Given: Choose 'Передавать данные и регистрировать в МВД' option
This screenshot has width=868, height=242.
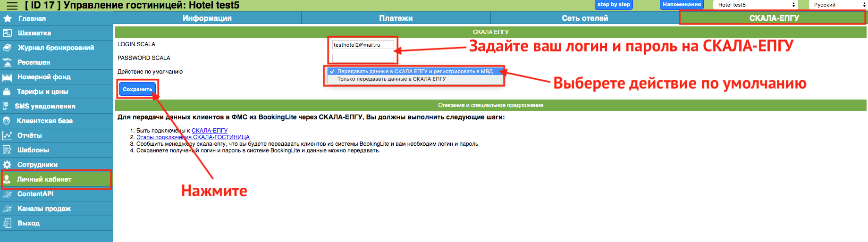Looking at the screenshot, I should click(414, 72).
